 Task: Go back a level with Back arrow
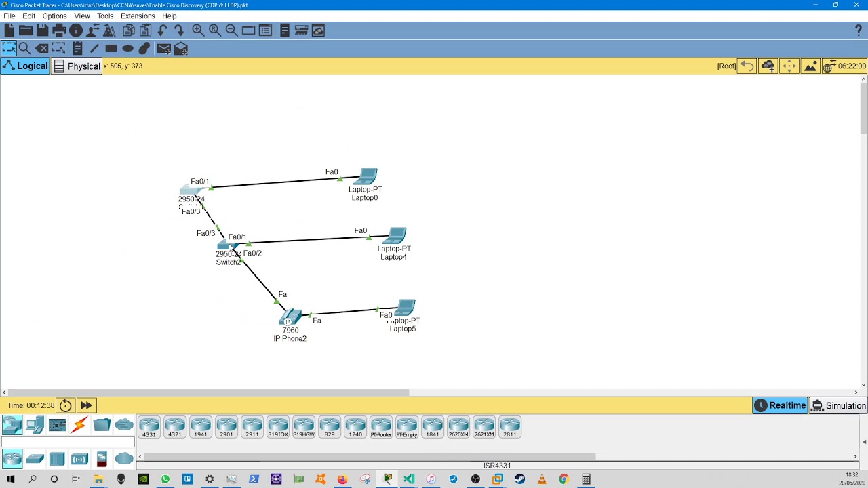(x=747, y=66)
